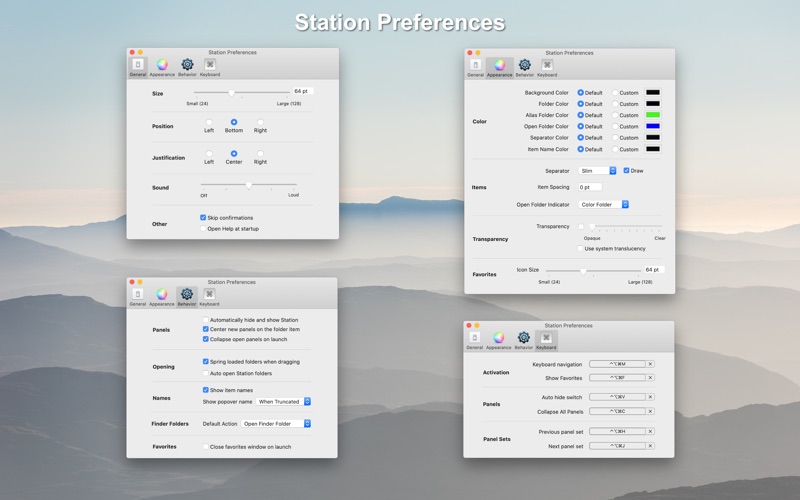Clear the Previous panel set shortcut with its X
Viewport: 800px width, 500px height.
(x=651, y=431)
